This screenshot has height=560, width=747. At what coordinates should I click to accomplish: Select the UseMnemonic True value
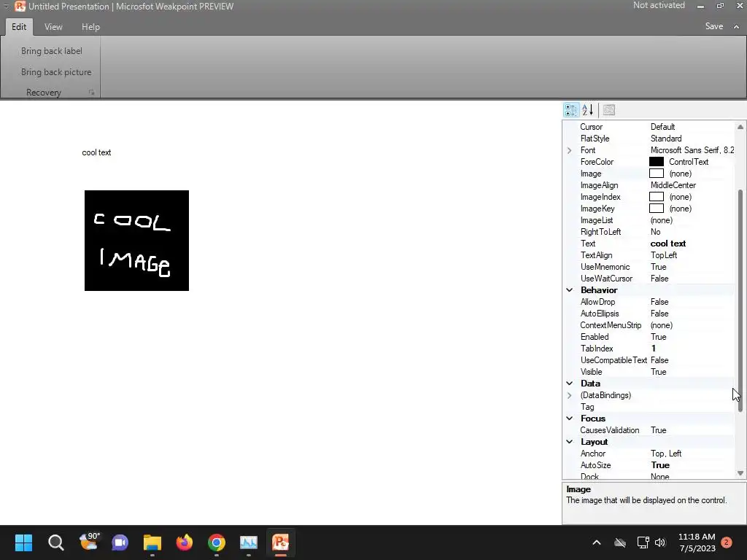(x=659, y=267)
